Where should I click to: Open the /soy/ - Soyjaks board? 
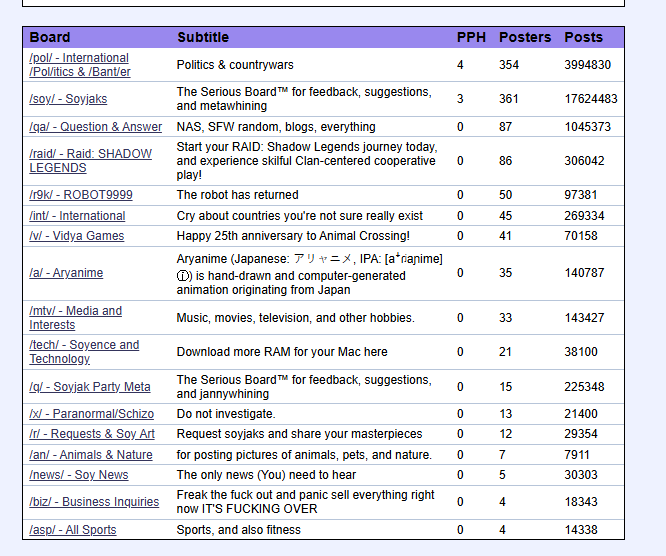[68, 99]
